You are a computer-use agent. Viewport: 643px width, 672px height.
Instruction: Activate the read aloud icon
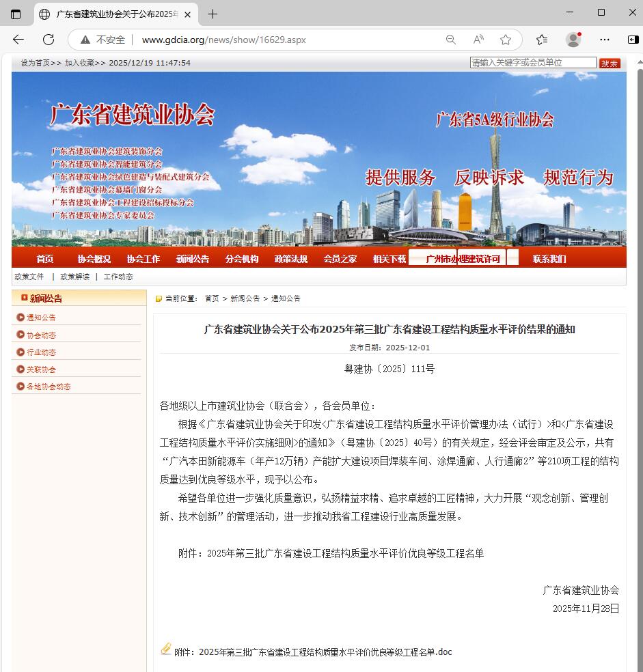pyautogui.click(x=478, y=40)
